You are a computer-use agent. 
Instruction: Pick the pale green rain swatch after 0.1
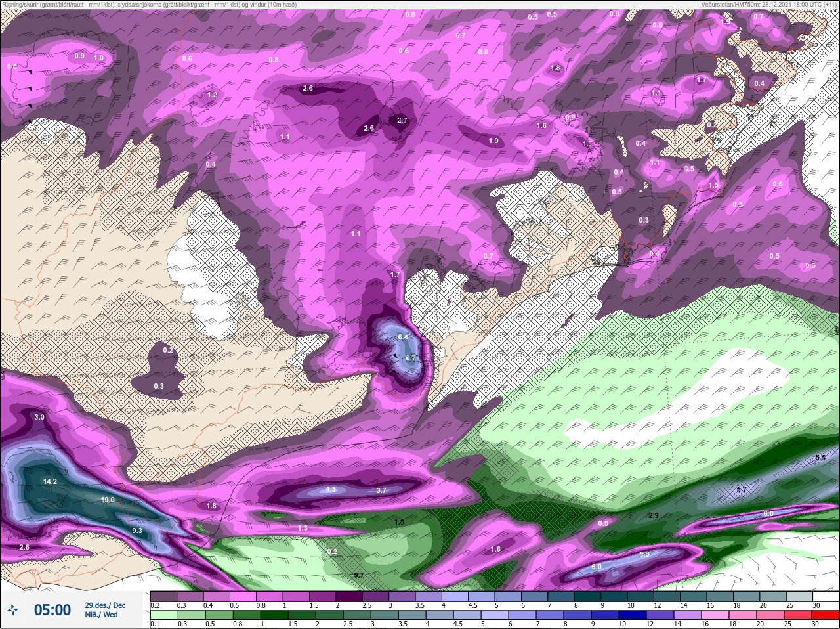(163, 614)
